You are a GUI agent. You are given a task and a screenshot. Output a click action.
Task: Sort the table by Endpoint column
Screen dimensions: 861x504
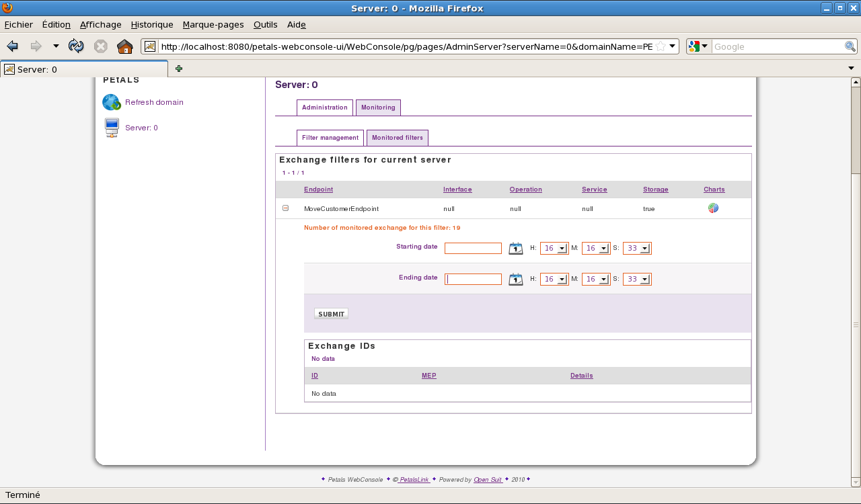pyautogui.click(x=318, y=190)
